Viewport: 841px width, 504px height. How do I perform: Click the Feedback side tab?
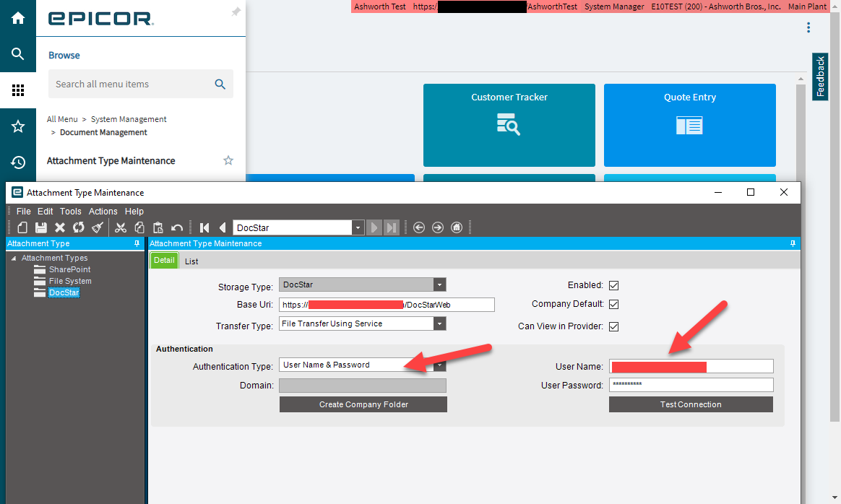(820, 77)
